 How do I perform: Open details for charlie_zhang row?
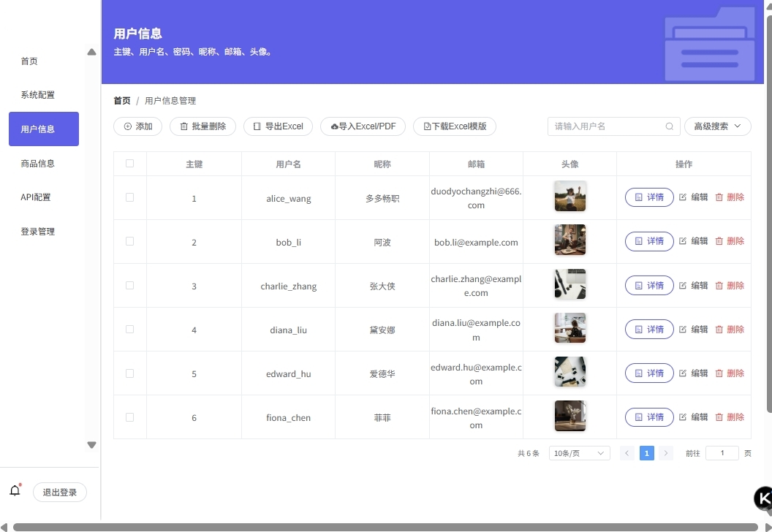pyautogui.click(x=649, y=286)
